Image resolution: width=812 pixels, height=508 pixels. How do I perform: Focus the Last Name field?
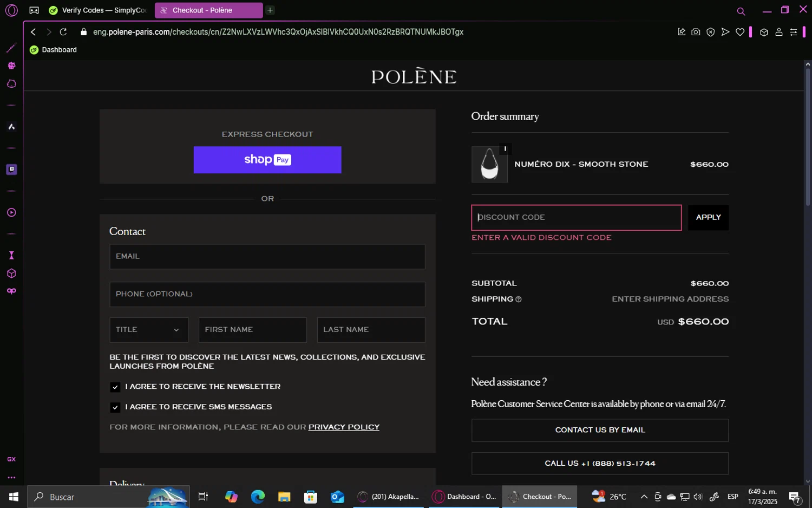point(371,330)
